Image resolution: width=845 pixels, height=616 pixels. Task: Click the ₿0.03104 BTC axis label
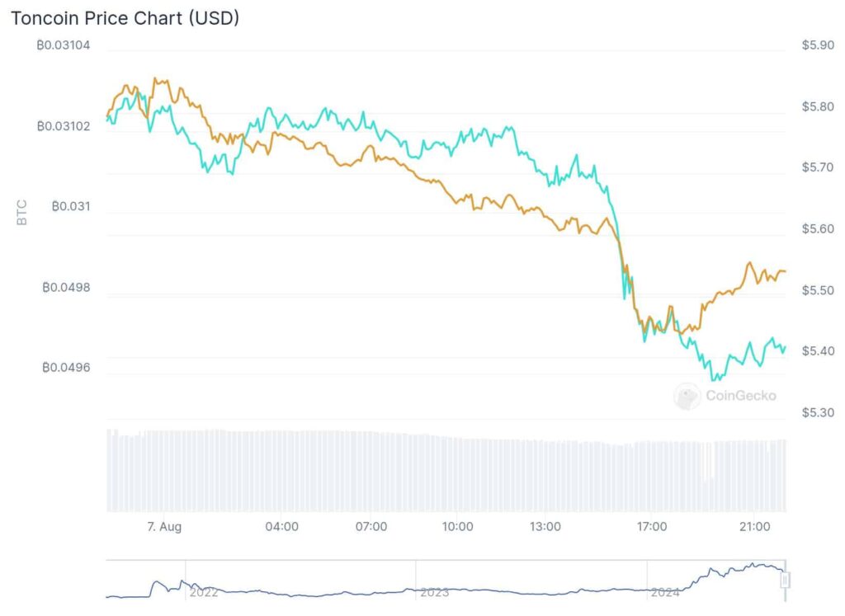[x=63, y=45]
